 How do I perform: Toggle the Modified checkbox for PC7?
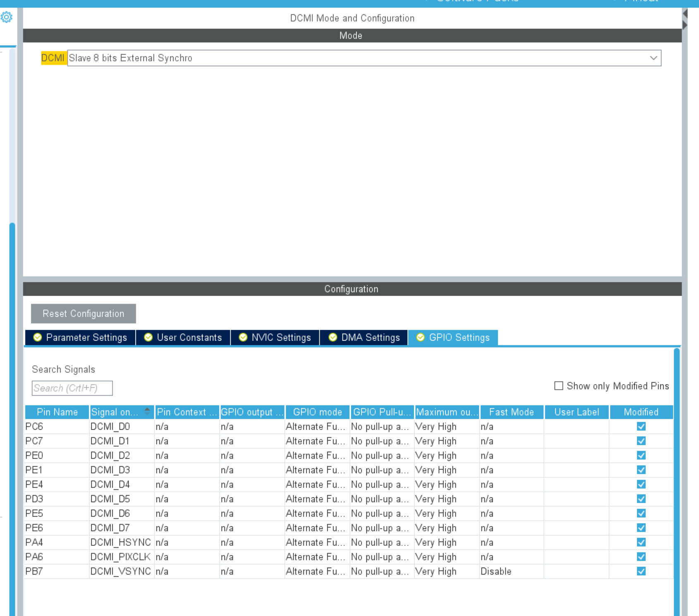tap(641, 441)
